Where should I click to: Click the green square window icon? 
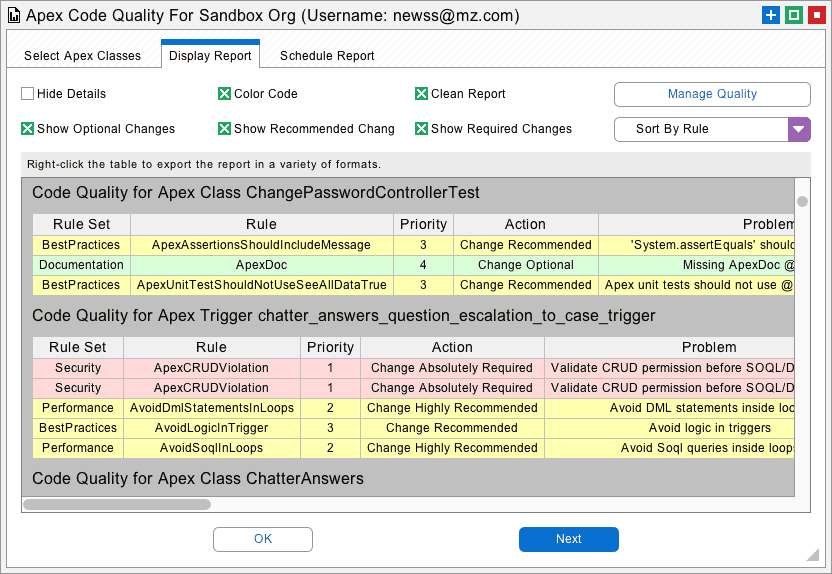tap(794, 15)
